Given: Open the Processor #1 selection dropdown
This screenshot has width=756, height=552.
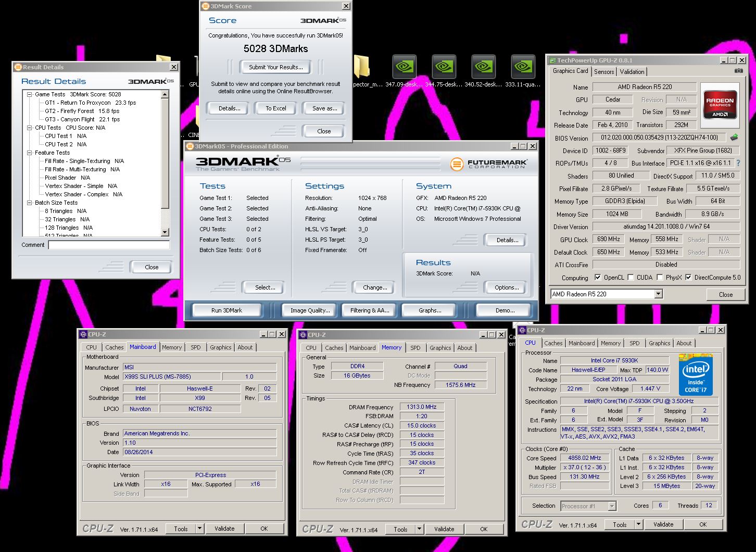Looking at the screenshot, I should click(x=612, y=506).
